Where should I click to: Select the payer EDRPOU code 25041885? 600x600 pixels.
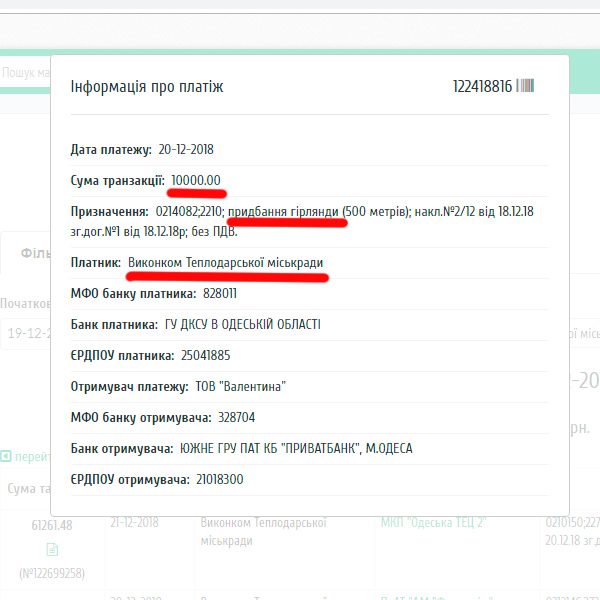(x=205, y=355)
